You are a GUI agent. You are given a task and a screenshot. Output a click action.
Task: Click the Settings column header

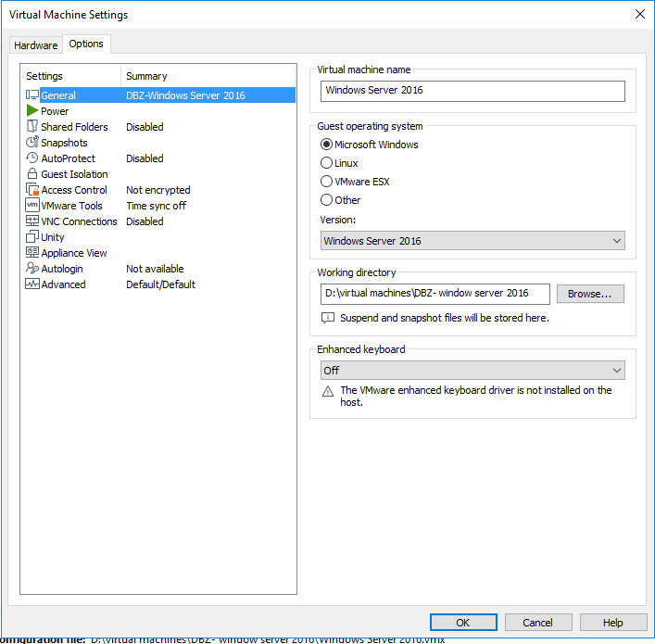tap(71, 76)
